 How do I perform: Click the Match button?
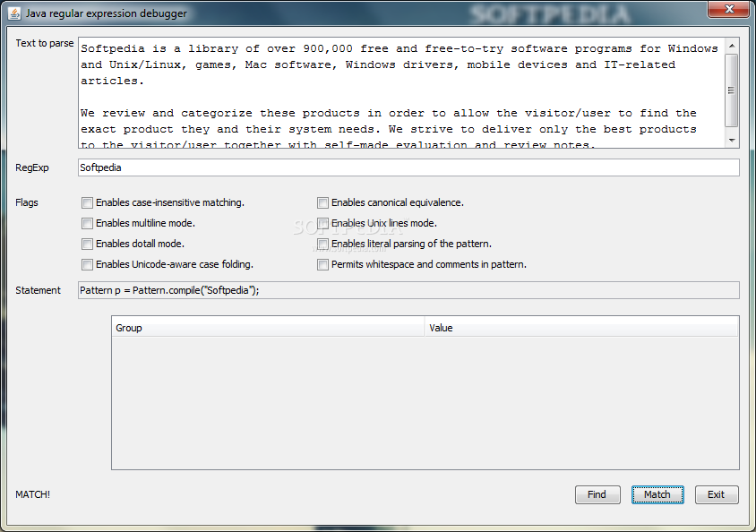(657, 495)
